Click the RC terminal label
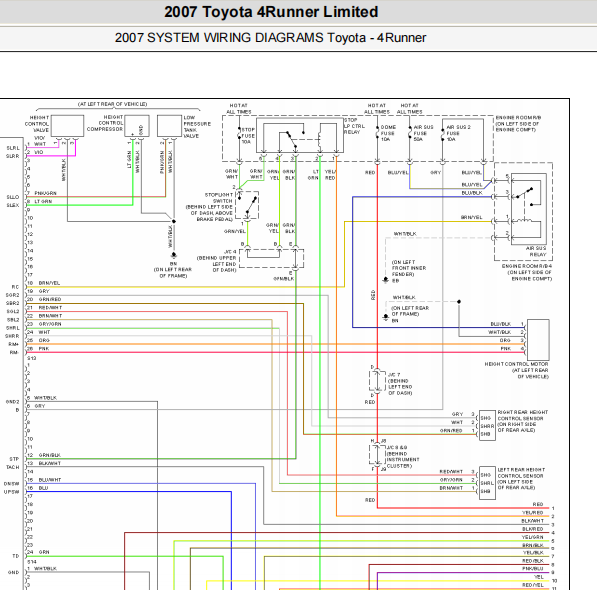This screenshot has width=597, height=590. coord(15,287)
